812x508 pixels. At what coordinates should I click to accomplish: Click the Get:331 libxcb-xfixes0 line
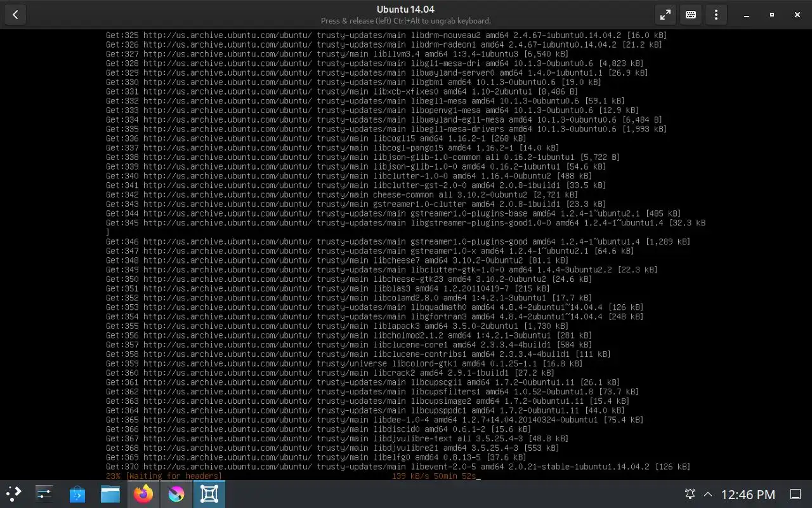tap(342, 91)
